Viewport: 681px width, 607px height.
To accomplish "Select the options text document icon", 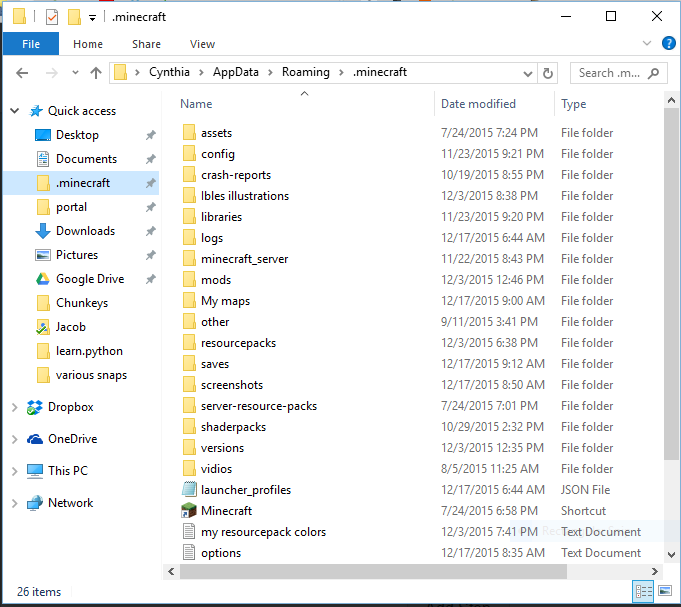I will pyautogui.click(x=189, y=552).
